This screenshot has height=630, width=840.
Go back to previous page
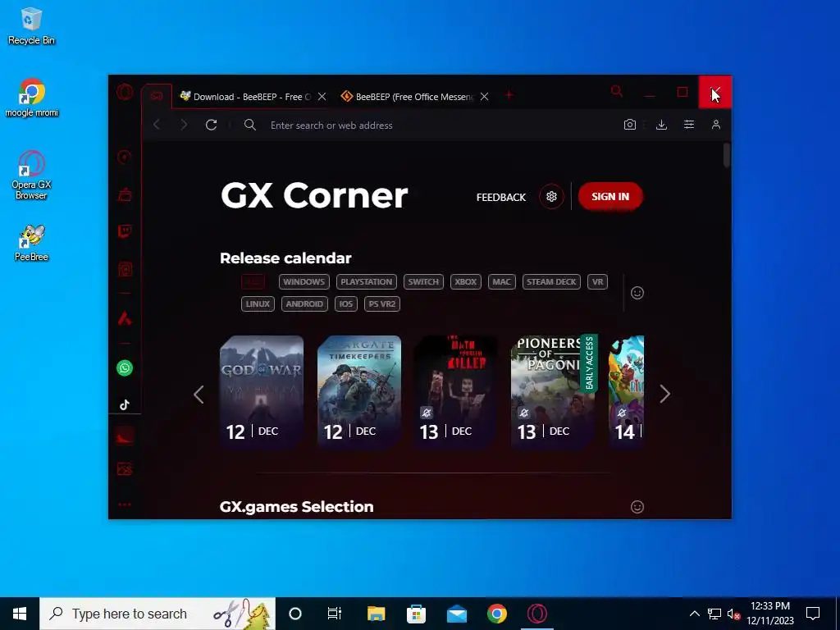point(157,125)
